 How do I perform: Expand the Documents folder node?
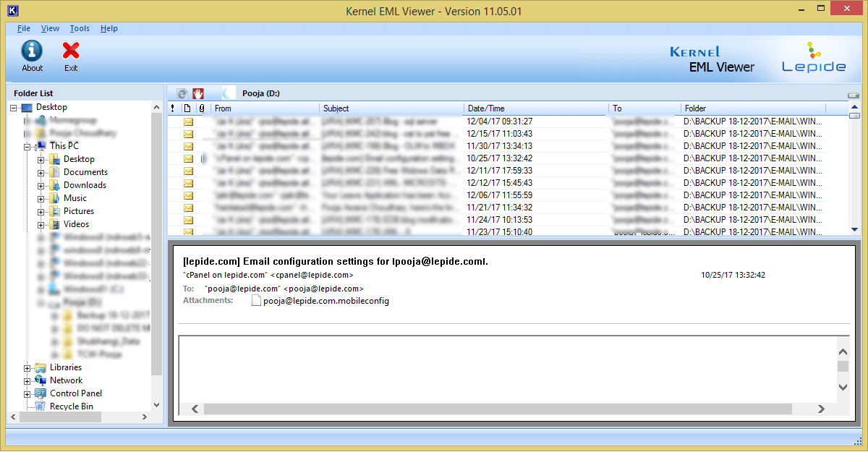[41, 173]
